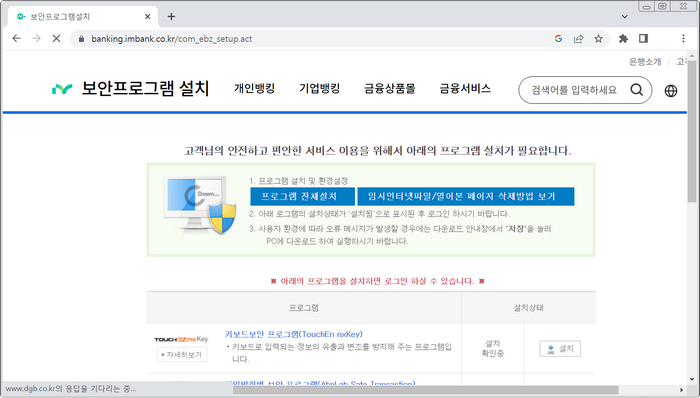This screenshot has height=398, width=700.
Task: Click the TouchEn nxKey logo
Action: (181, 339)
